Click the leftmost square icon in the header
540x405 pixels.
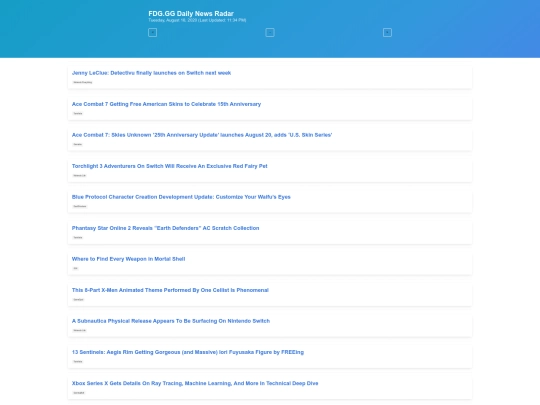153,33
